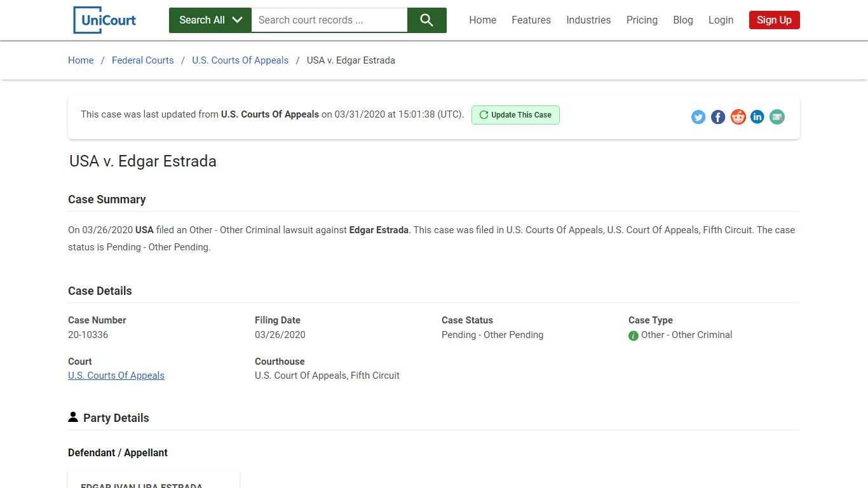Click the red Sign Up button
Screen dimensions: 868x488
pos(774,20)
